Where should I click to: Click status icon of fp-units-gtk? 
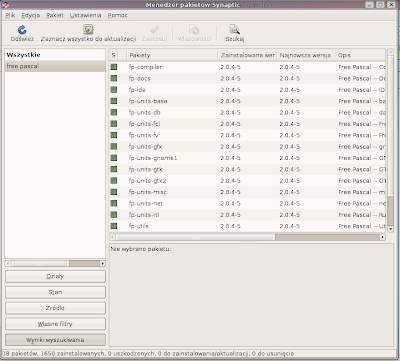(x=114, y=169)
